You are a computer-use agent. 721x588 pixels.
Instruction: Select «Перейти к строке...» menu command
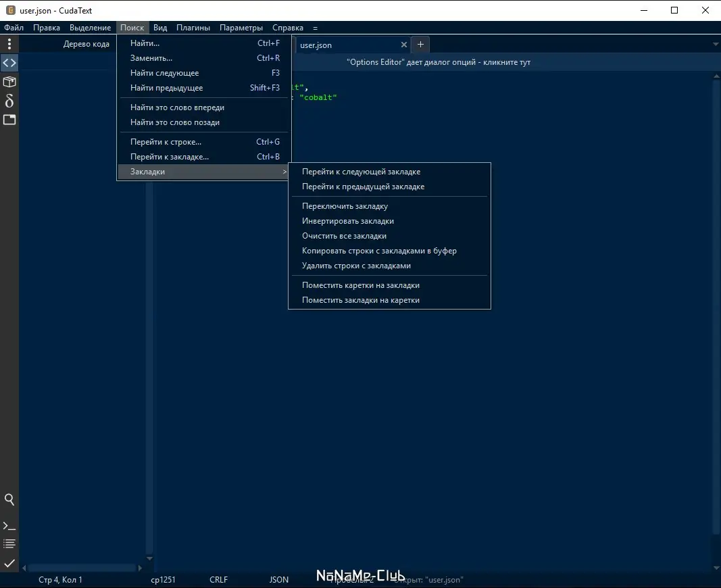(166, 141)
